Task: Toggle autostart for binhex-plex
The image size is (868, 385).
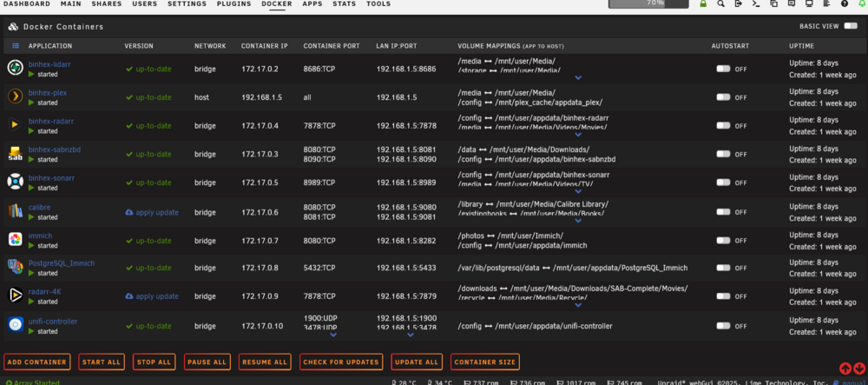Action: click(x=723, y=97)
